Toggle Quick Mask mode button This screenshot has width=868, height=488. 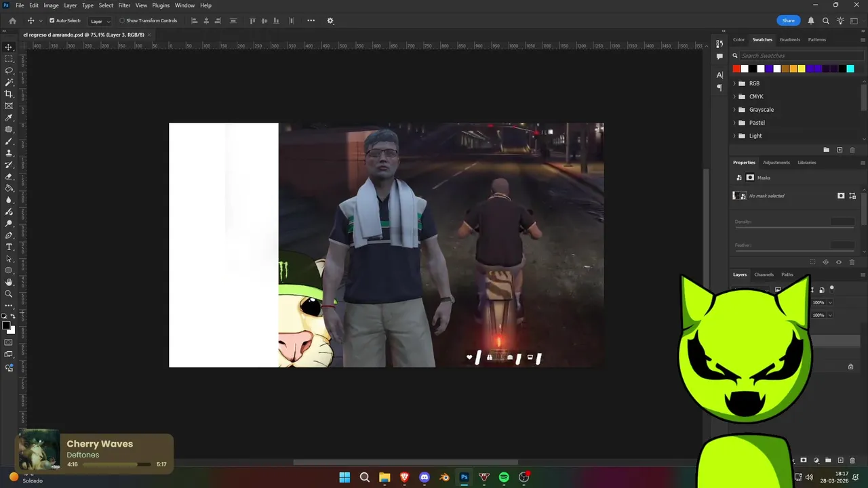9,343
